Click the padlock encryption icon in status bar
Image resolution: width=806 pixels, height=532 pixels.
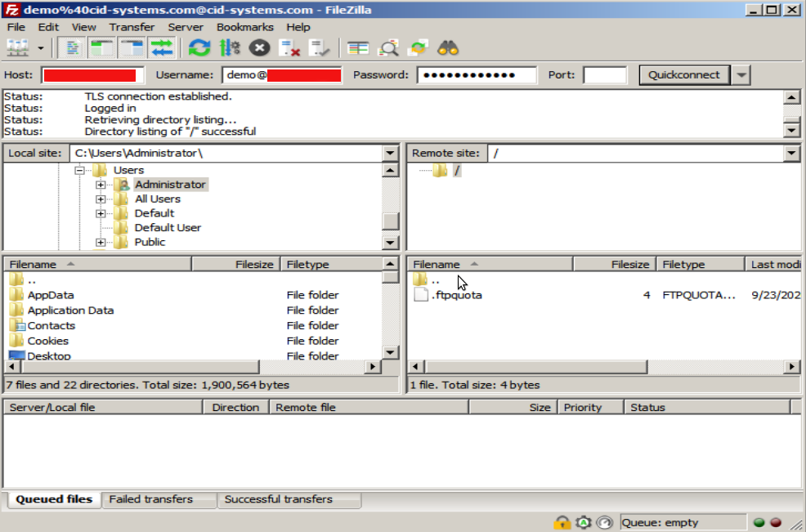click(562, 523)
